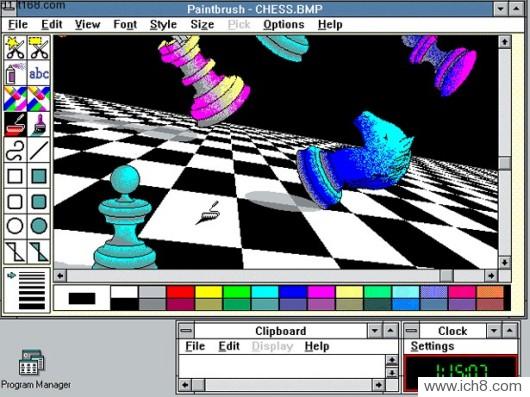Pick the red color in palette
The width and height of the screenshot is (530, 397).
click(x=180, y=292)
